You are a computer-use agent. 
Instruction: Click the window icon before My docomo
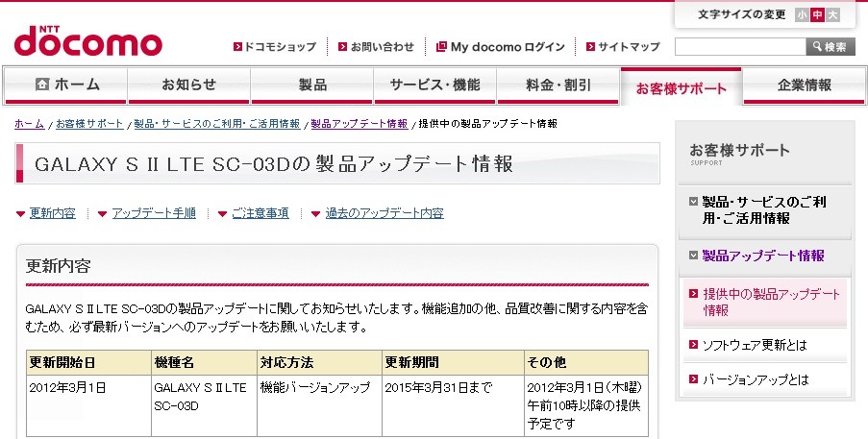pyautogui.click(x=441, y=47)
